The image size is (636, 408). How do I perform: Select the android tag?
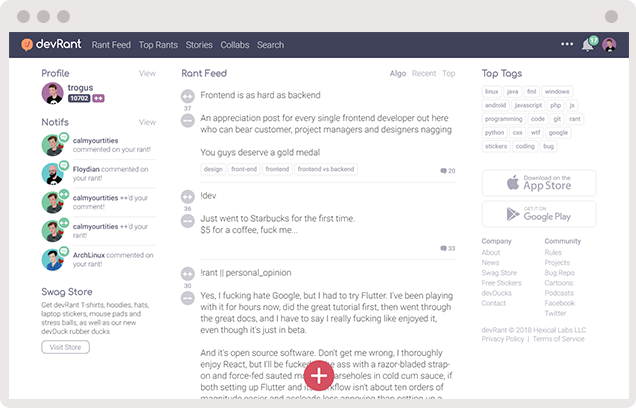[x=495, y=105]
